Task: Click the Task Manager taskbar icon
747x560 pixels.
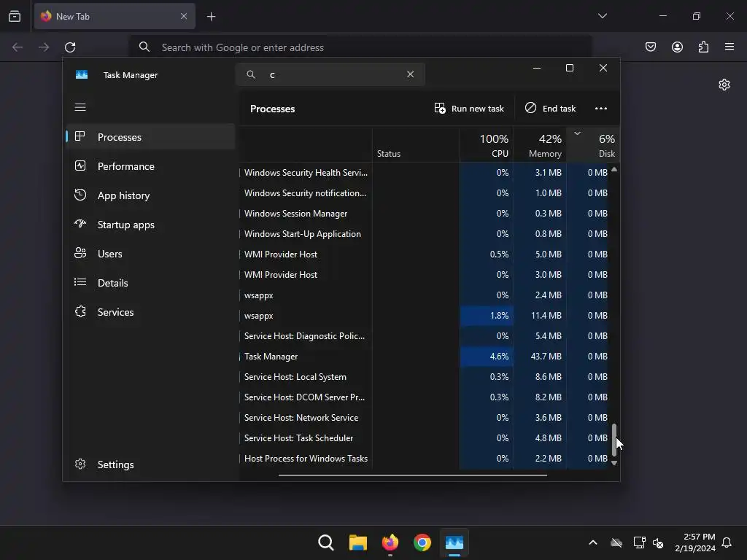Action: (454, 542)
